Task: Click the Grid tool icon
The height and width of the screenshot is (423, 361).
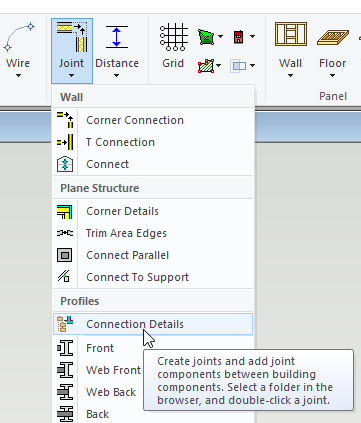Action: pos(173,37)
